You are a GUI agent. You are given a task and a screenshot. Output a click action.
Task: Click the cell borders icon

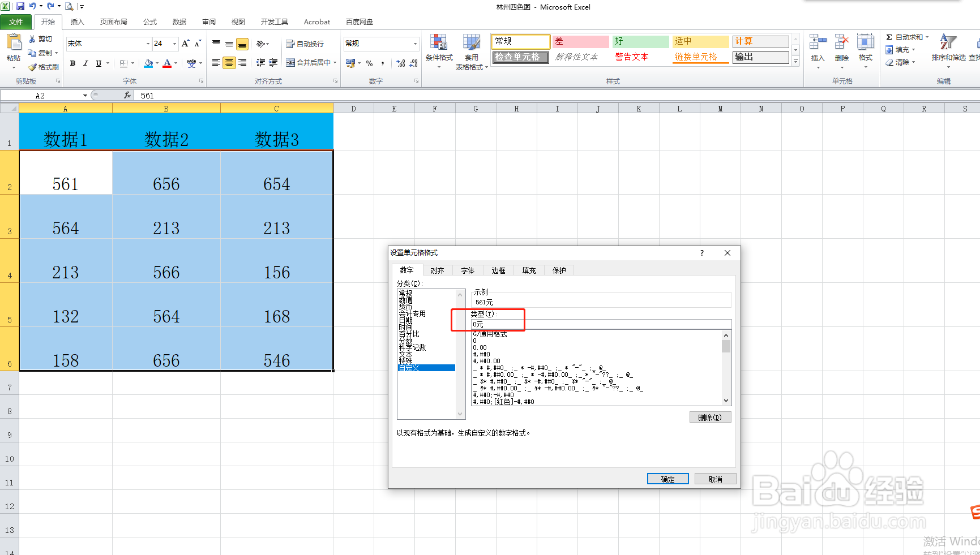[x=123, y=63]
